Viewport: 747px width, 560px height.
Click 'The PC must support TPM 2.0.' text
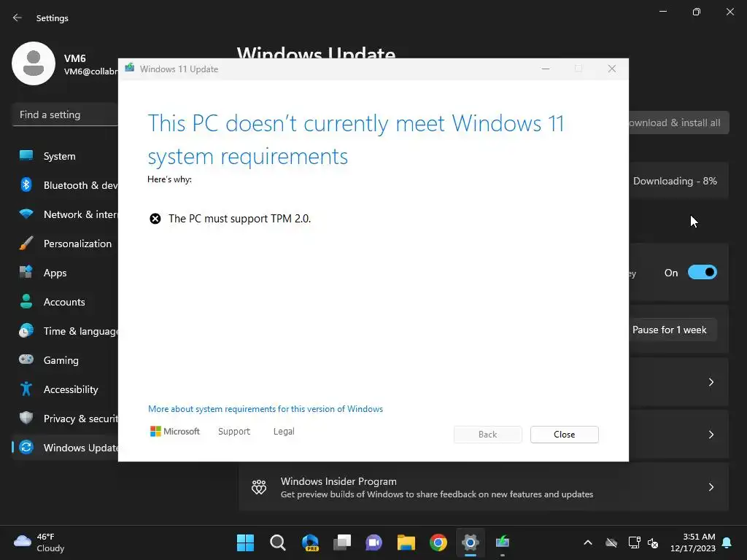pyautogui.click(x=239, y=219)
